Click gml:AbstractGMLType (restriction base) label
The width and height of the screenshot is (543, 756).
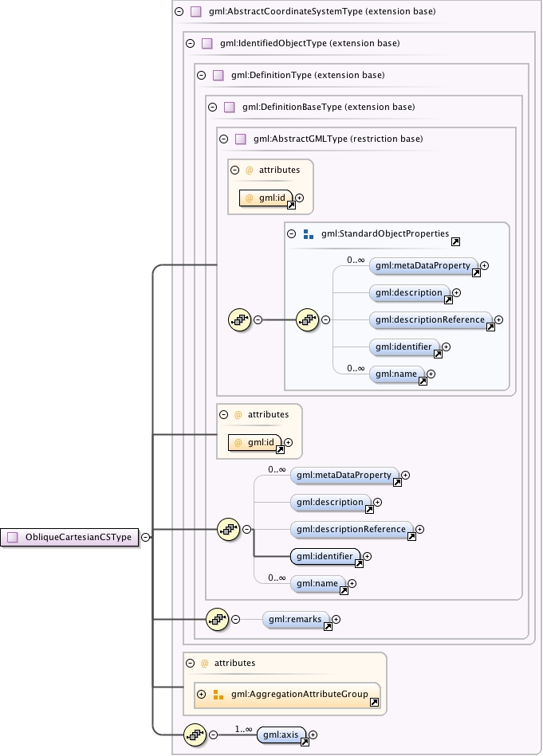[x=338, y=139]
